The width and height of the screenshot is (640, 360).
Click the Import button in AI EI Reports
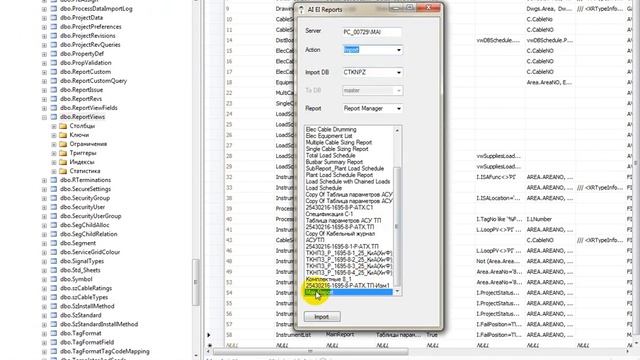click(322, 317)
